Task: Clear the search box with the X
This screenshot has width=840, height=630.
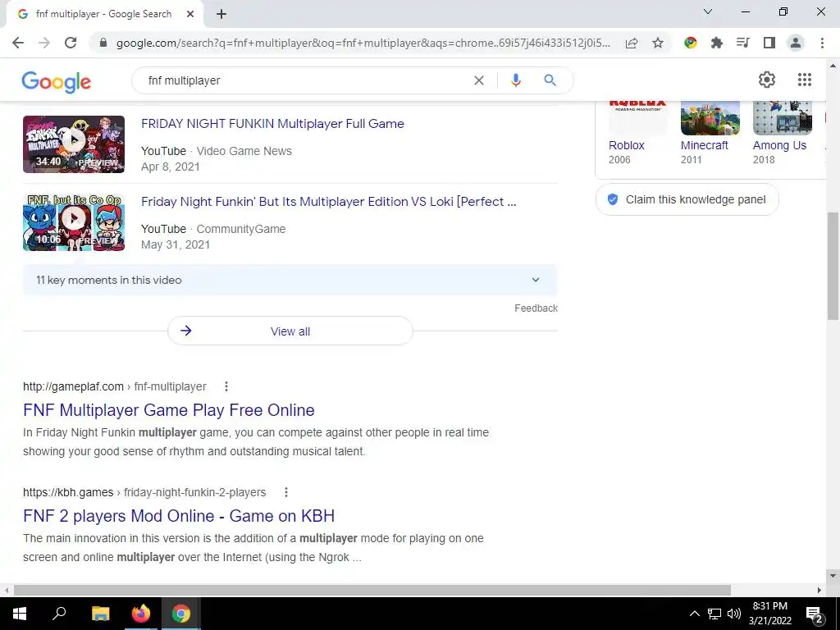Action: point(479,80)
